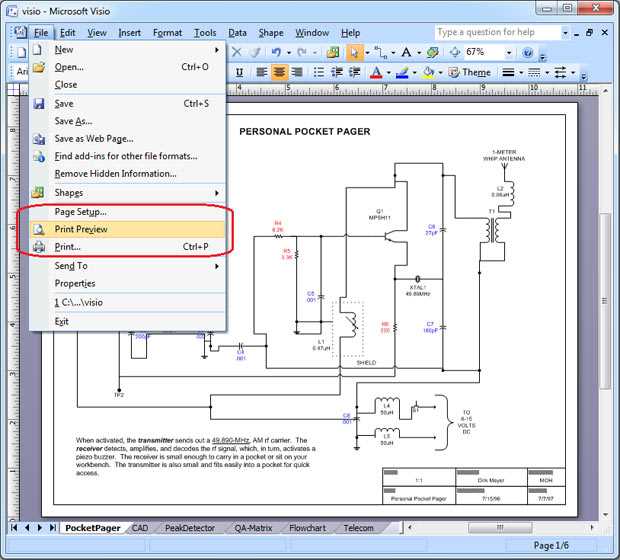Toggle center text alignment
The image size is (620, 560).
tap(279, 72)
